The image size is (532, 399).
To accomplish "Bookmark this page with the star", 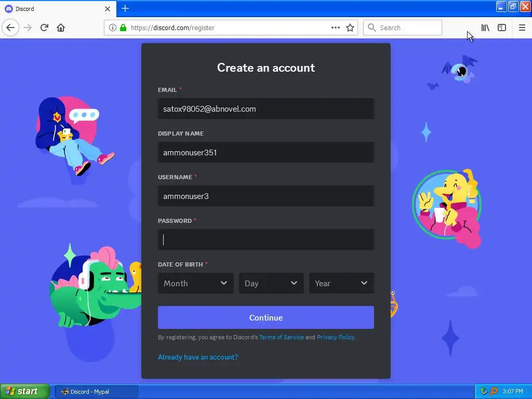I will pos(350,28).
